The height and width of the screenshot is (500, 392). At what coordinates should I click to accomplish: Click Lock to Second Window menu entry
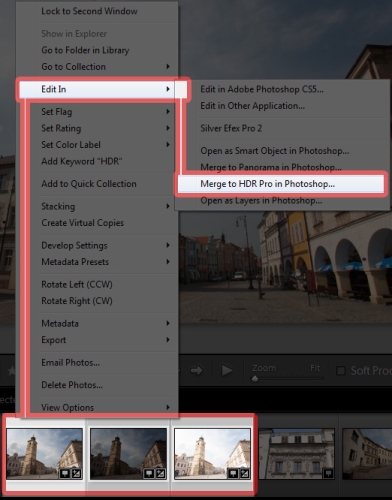click(89, 11)
